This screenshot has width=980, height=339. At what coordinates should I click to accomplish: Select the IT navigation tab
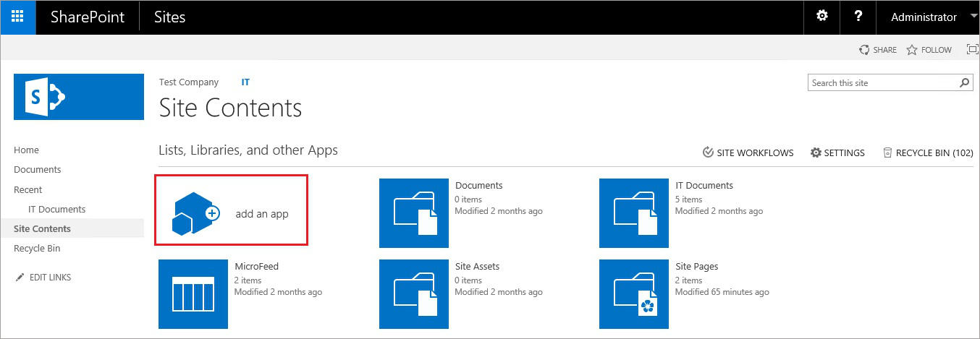245,82
